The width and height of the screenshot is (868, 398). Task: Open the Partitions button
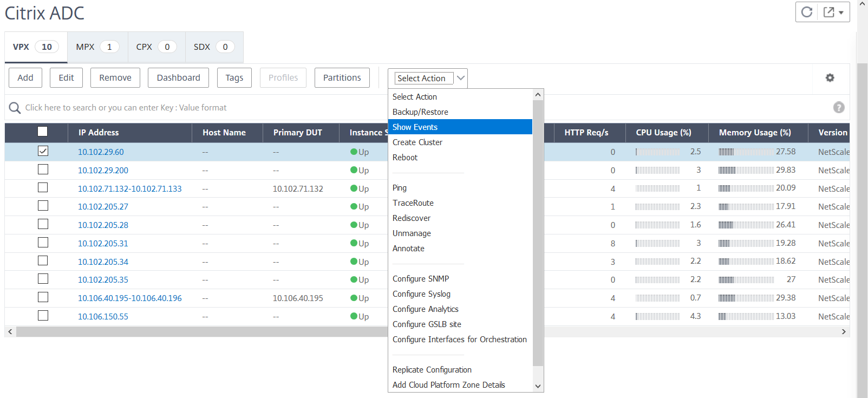coord(342,77)
